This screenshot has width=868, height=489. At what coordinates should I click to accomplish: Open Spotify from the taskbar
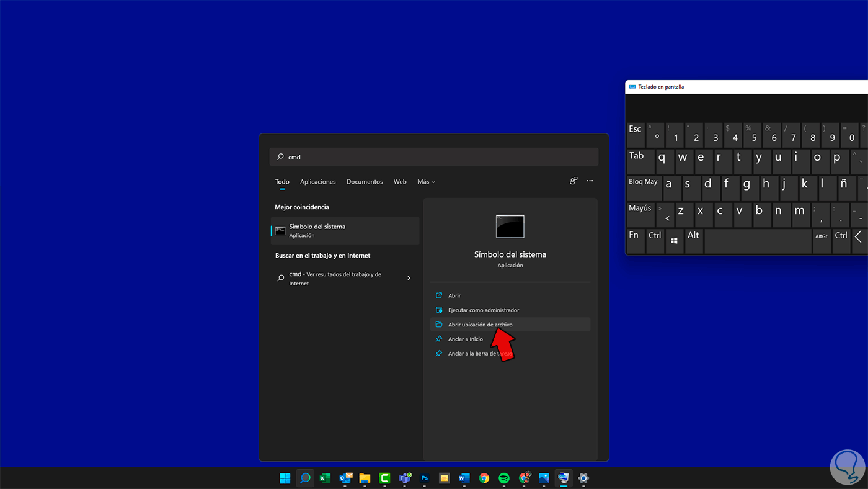tap(504, 478)
